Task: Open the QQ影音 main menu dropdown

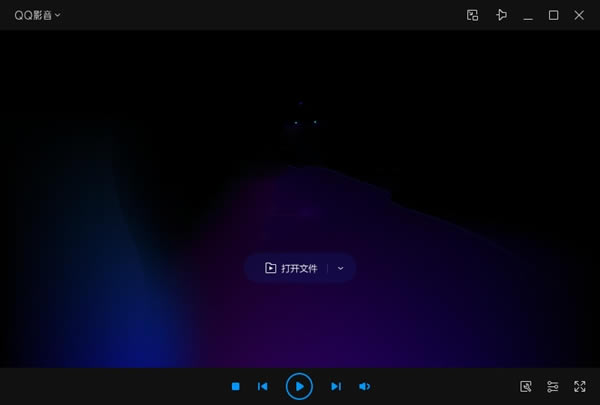Action: 37,15
